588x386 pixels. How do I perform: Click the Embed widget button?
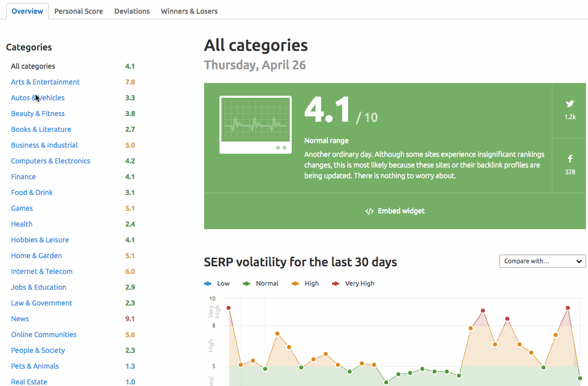(x=395, y=211)
